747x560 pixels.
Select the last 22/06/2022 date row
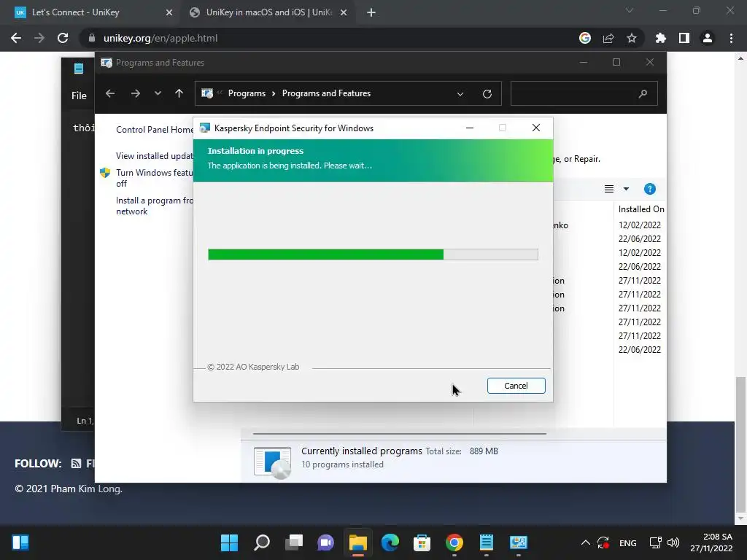pos(639,349)
